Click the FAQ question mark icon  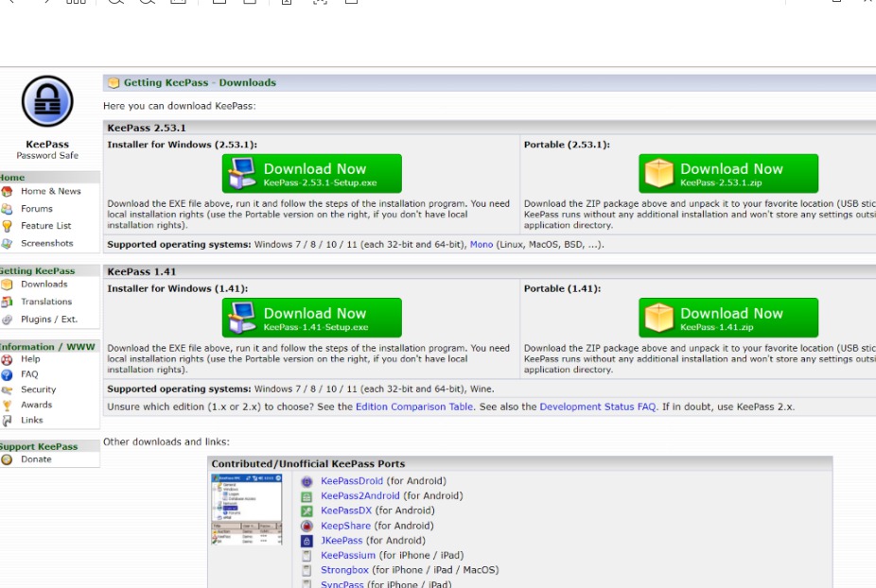[x=7, y=374]
